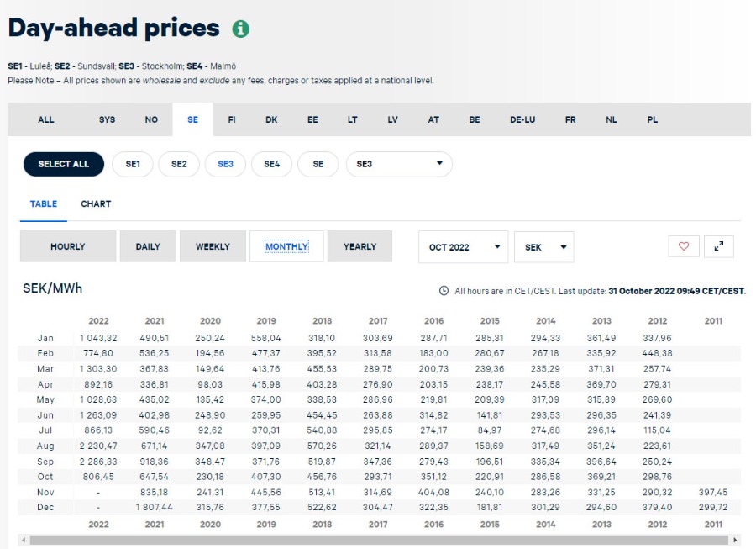756x549 pixels.
Task: Expand the SEK currency dropdown
Action: [543, 247]
